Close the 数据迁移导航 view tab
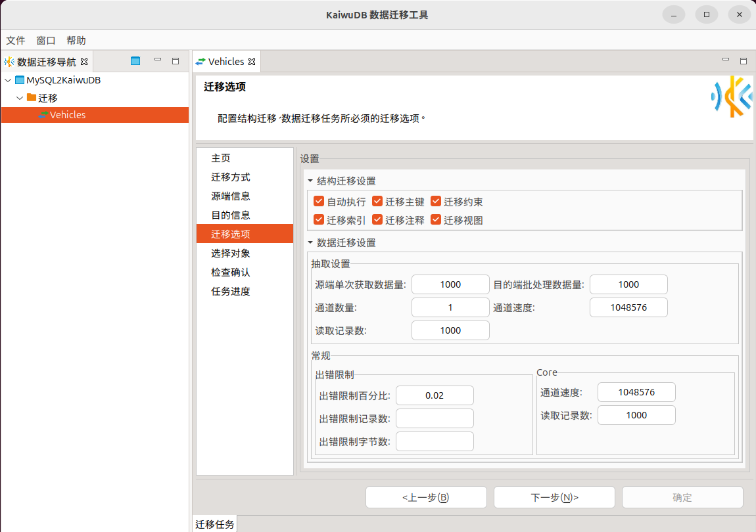Screen dimensions: 756x532 (x=84, y=62)
